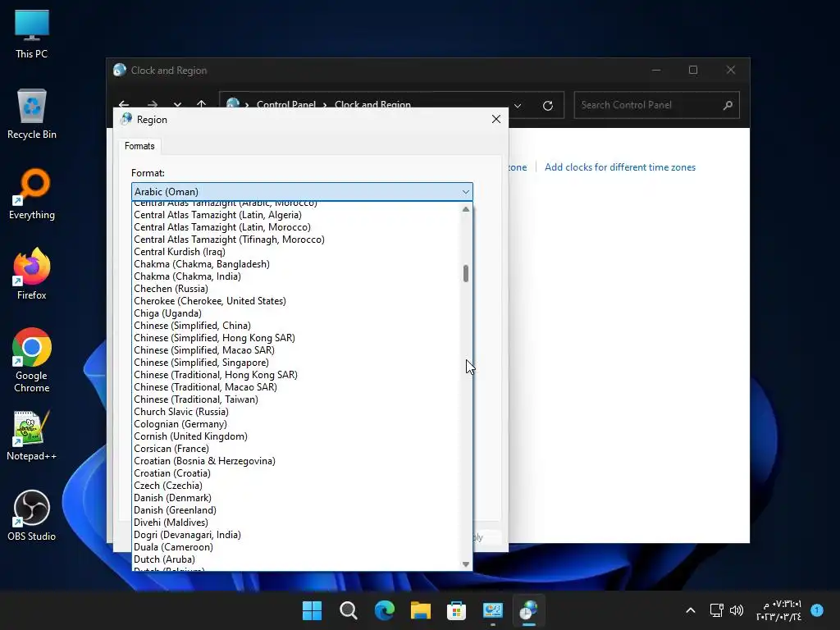Open Microsoft Store from taskbar

(456, 610)
